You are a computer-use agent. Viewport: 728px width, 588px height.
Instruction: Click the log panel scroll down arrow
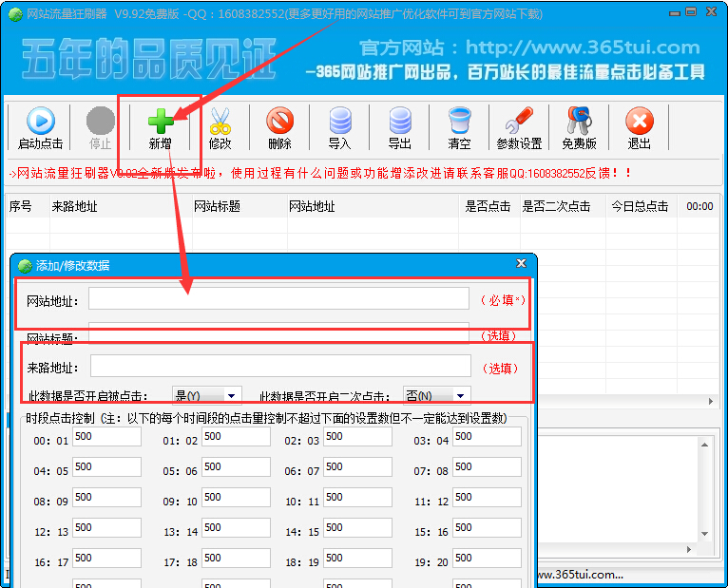click(704, 534)
